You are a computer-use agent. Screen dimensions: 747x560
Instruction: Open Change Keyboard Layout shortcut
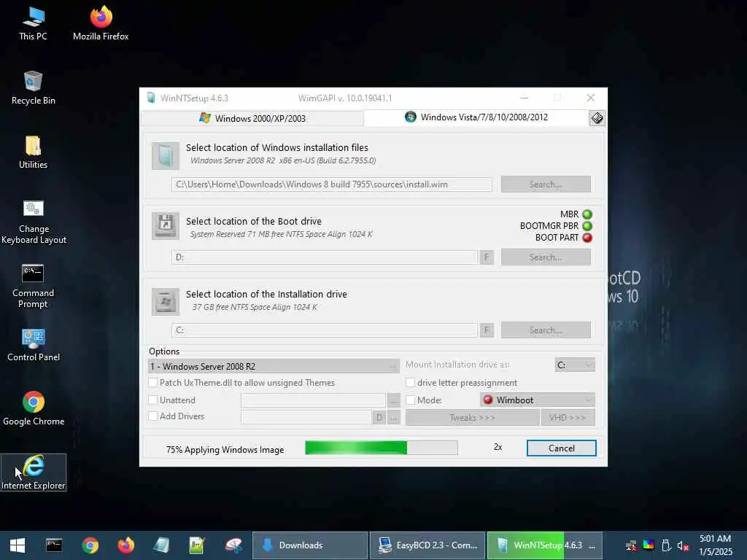34,222
